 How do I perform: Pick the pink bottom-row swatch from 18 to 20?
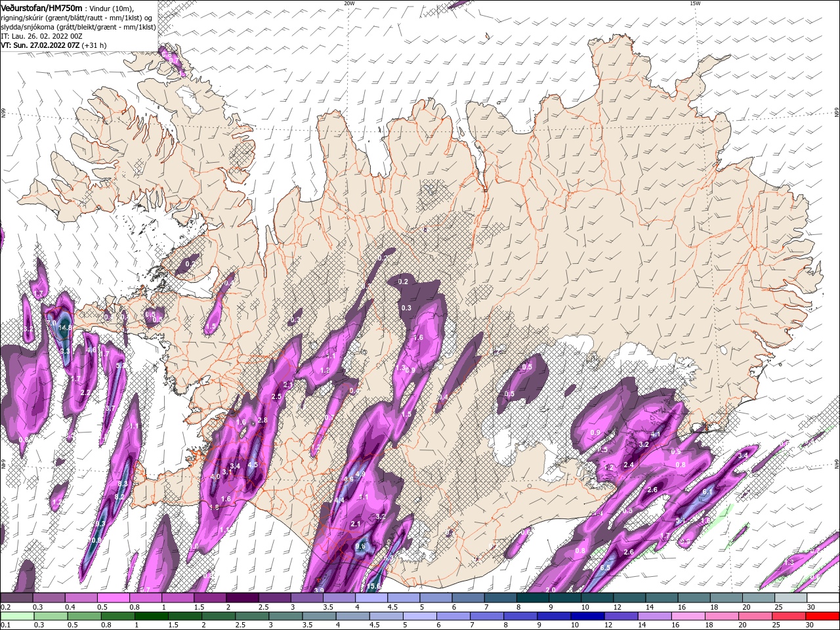[x=722, y=616]
